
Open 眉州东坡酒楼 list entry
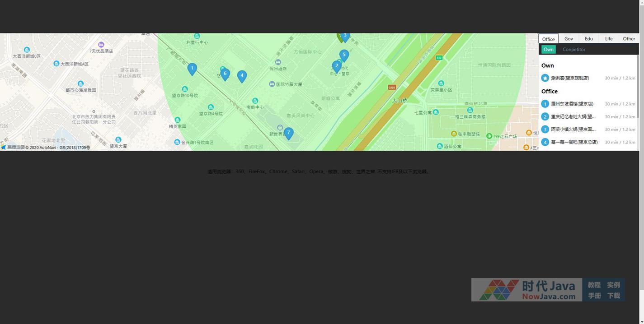[x=572, y=104]
